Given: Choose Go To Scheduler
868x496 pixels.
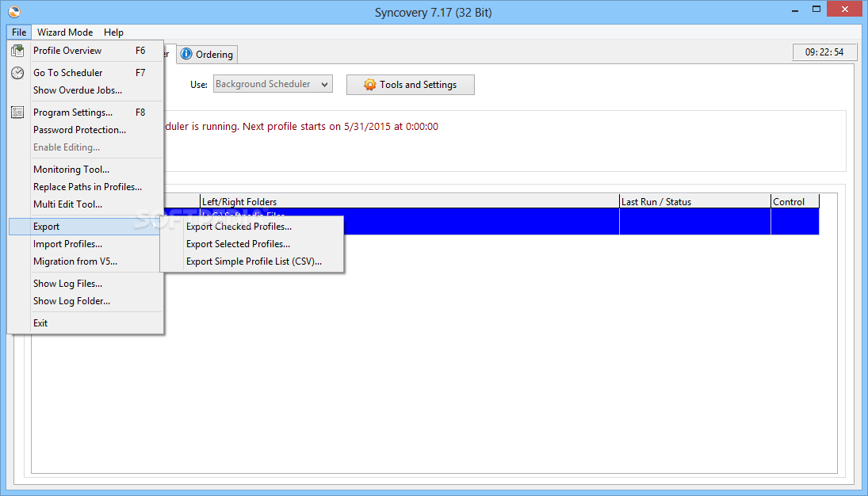Looking at the screenshot, I should [86, 73].
